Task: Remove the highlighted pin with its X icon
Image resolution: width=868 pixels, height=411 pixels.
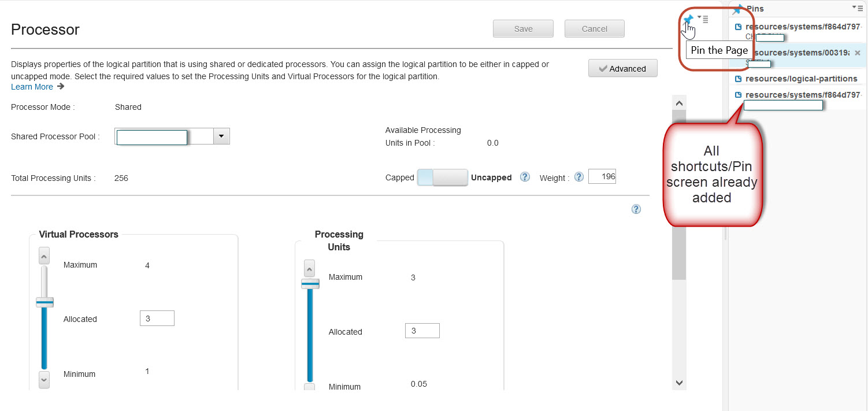Action: (857, 53)
